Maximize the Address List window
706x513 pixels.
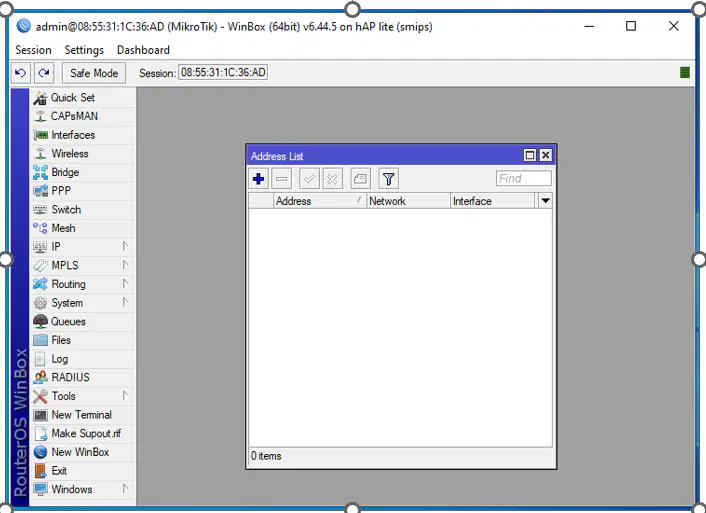click(530, 155)
